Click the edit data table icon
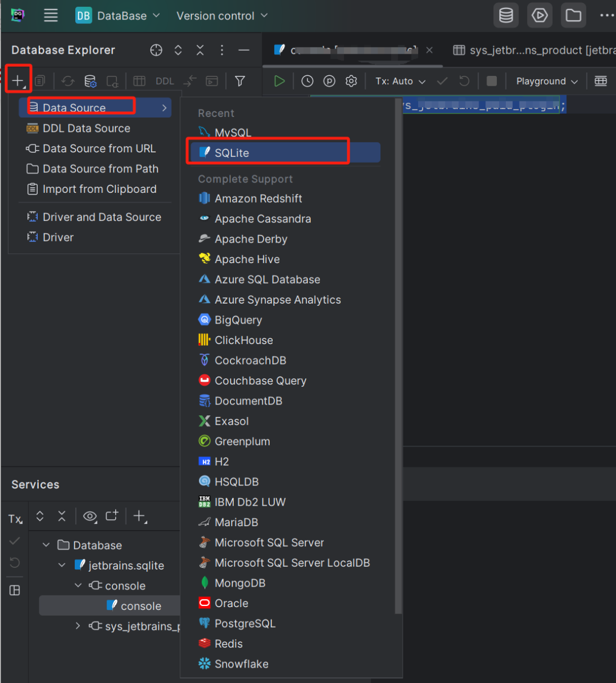This screenshot has height=683, width=616. (139, 81)
